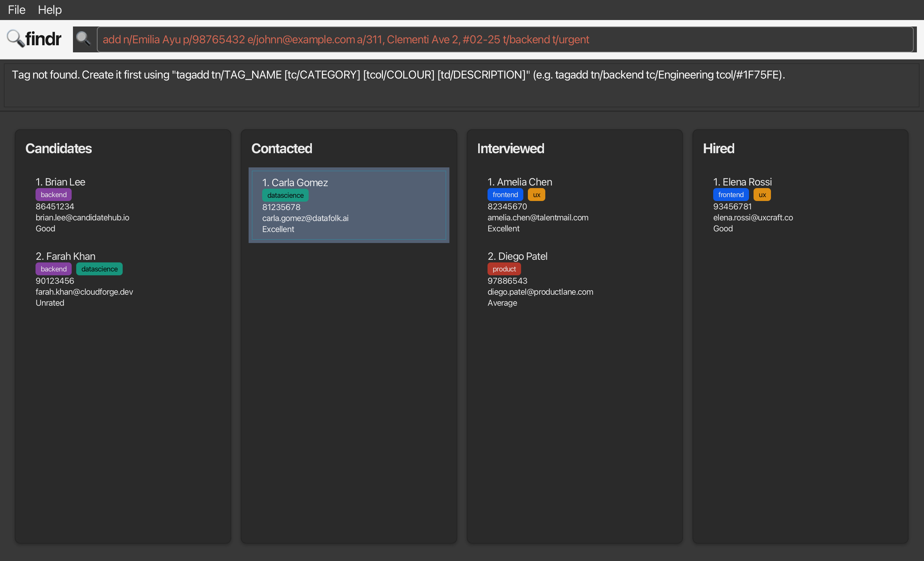Click Brian Lee's purple backend tag

coord(54,195)
